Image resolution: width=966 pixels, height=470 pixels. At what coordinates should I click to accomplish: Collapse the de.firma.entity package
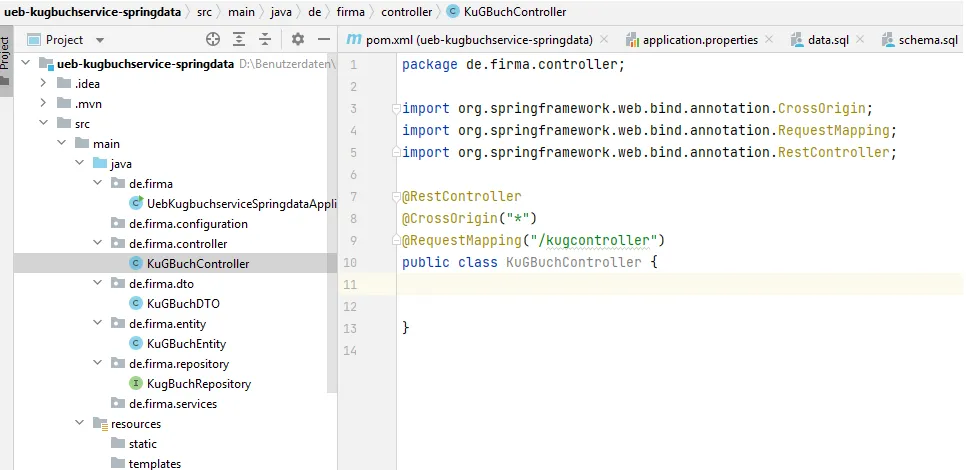(x=97, y=323)
